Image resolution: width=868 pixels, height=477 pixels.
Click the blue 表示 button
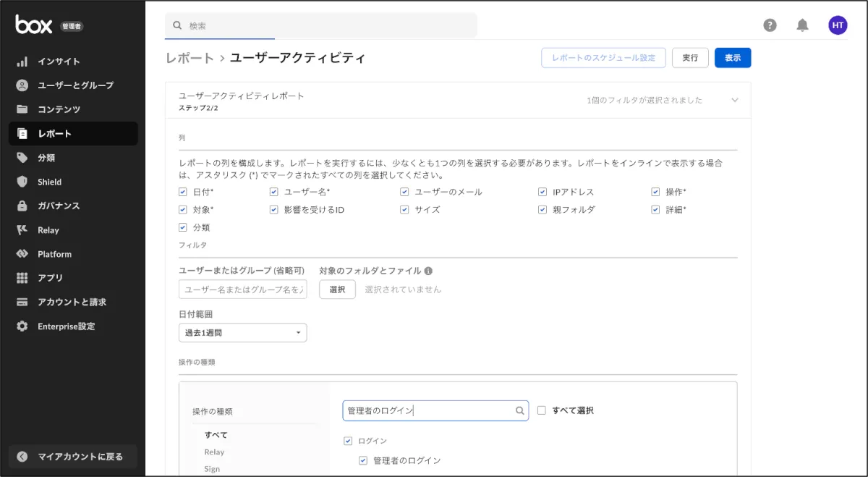(x=732, y=58)
